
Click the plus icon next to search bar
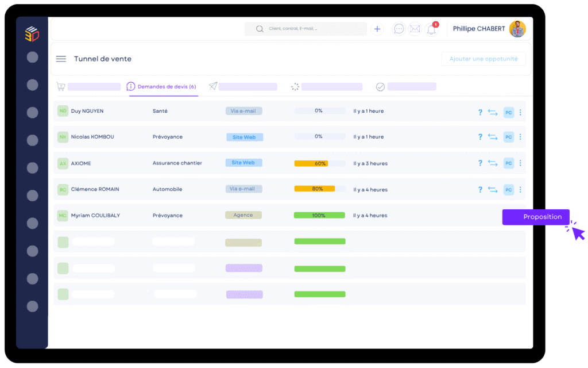pyautogui.click(x=377, y=29)
